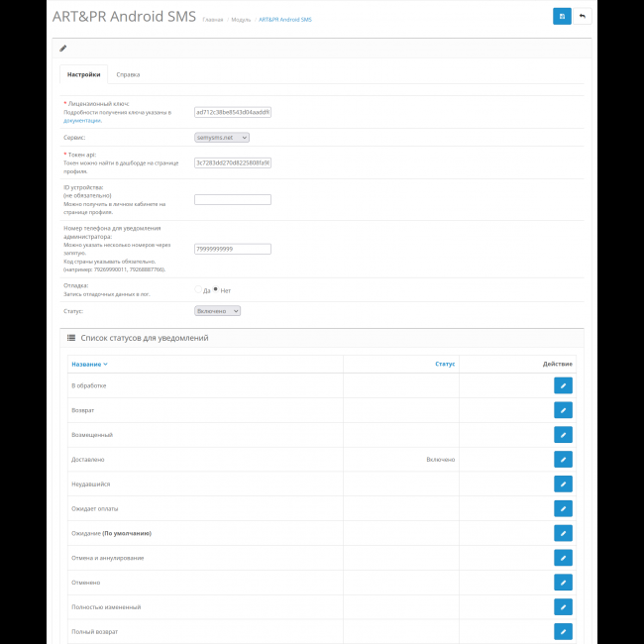
Task: Click the admin phone number input field
Action: coord(232,249)
